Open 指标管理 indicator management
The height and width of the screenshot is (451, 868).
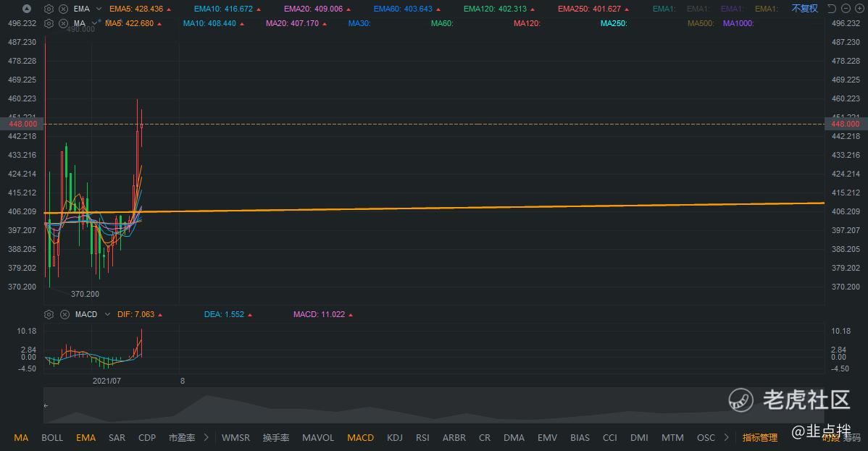click(760, 438)
